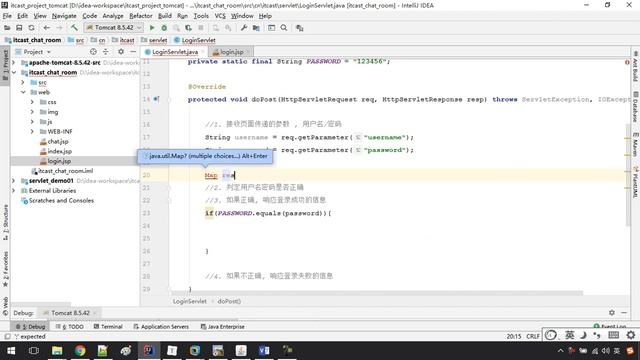Screen dimensions: 640x360
Task: Open the Word app on the taskbar
Action: click(x=264, y=351)
